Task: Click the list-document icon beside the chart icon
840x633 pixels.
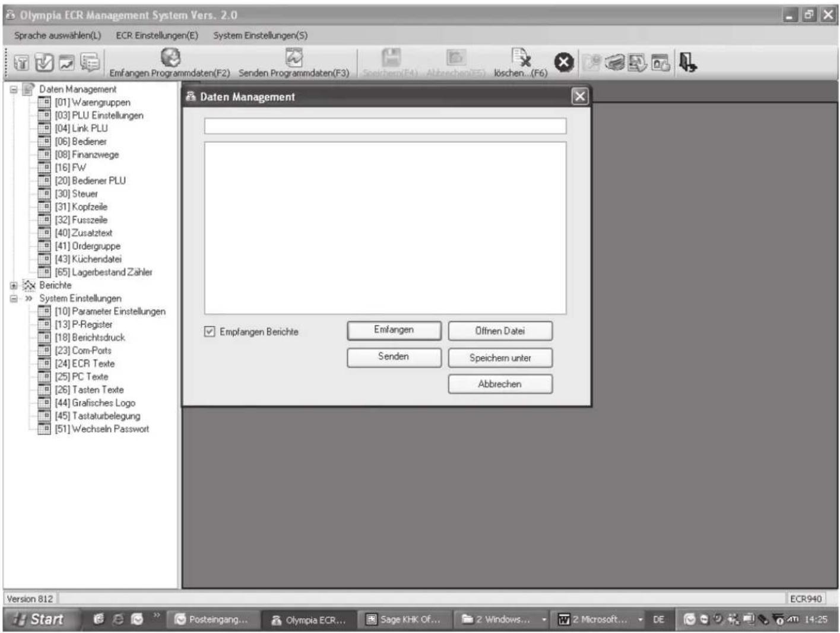Action: click(x=90, y=62)
